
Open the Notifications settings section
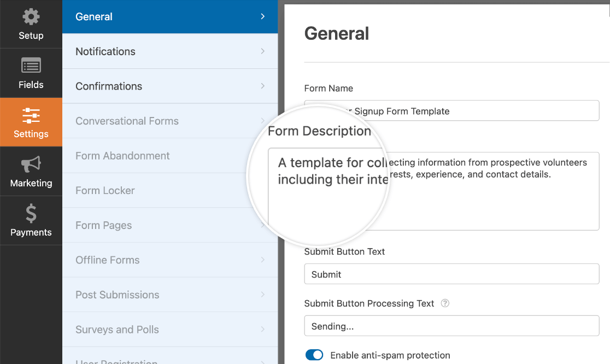170,51
